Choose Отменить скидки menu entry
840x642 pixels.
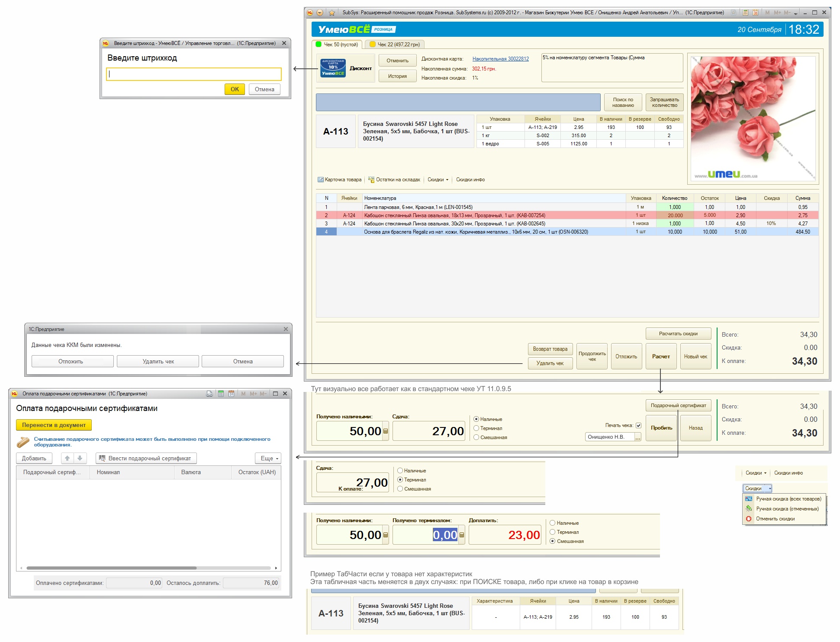(x=775, y=519)
